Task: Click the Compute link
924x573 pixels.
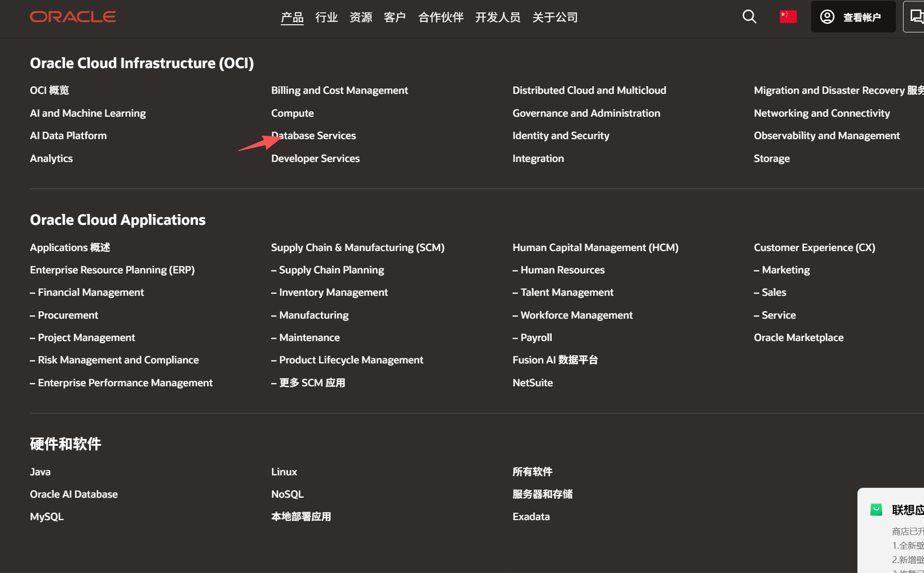Action: pyautogui.click(x=292, y=113)
